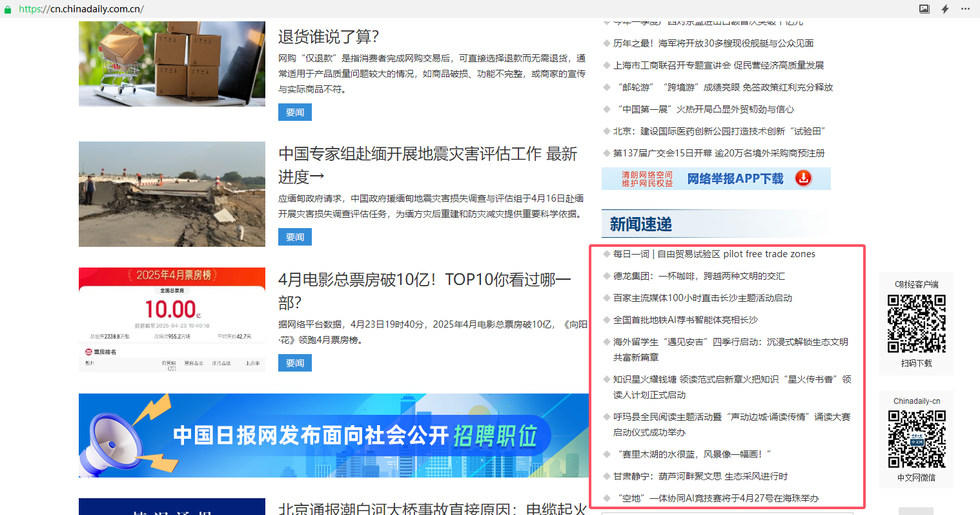
Task: Click 网络举报APP下载 banner
Action: click(x=716, y=178)
